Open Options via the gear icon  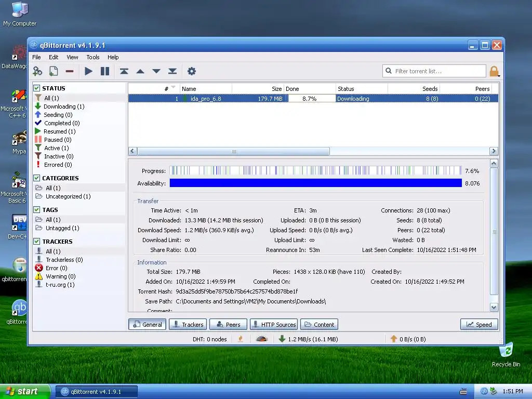pyautogui.click(x=191, y=71)
